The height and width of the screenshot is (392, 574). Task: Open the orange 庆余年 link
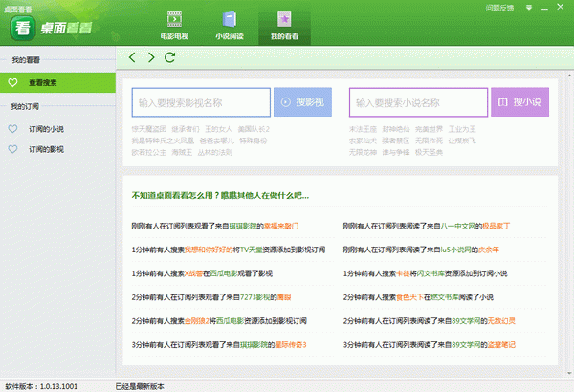click(489, 250)
